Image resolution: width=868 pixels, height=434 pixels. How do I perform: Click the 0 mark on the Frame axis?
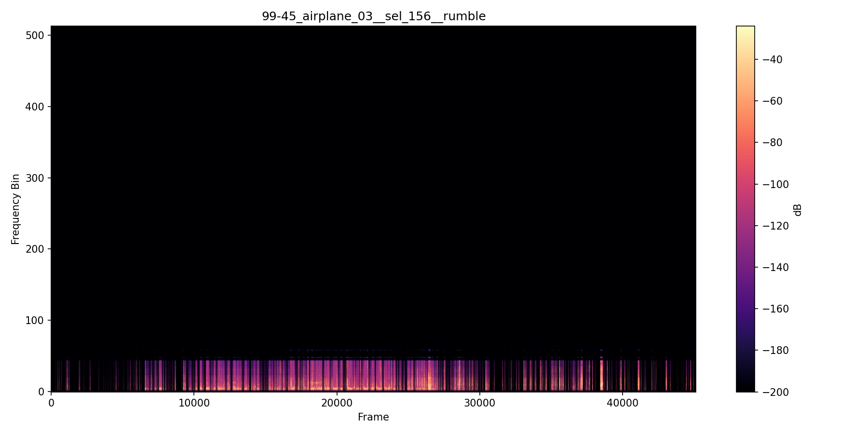click(51, 403)
